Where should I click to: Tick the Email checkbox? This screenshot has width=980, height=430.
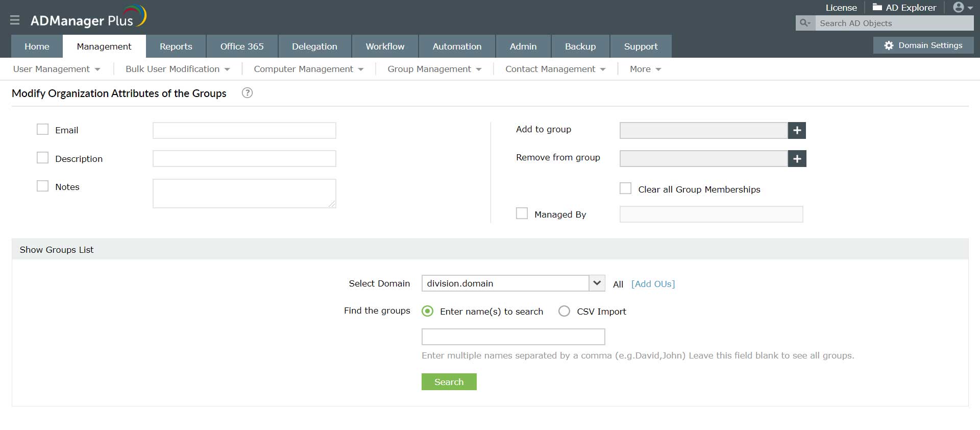(x=42, y=129)
